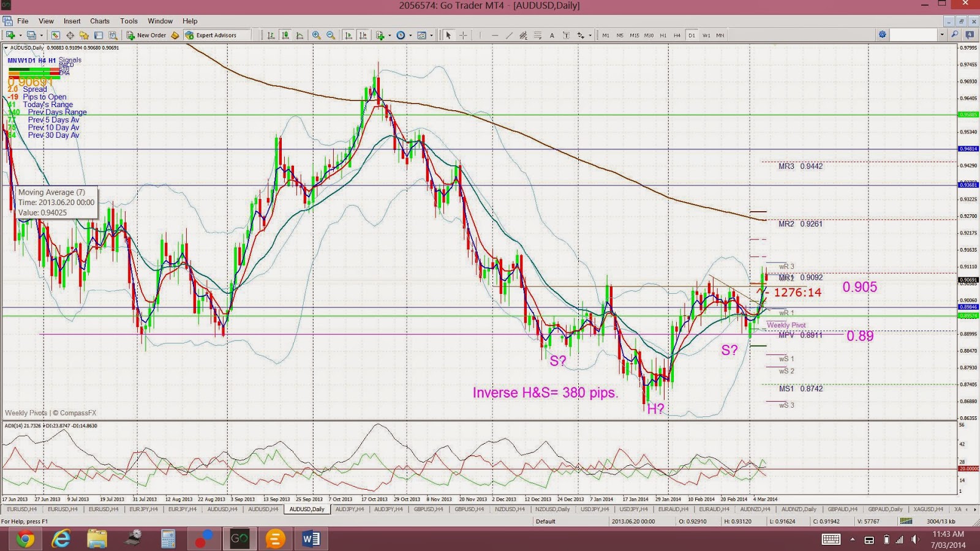Switch timeframe to H4

point(677,36)
